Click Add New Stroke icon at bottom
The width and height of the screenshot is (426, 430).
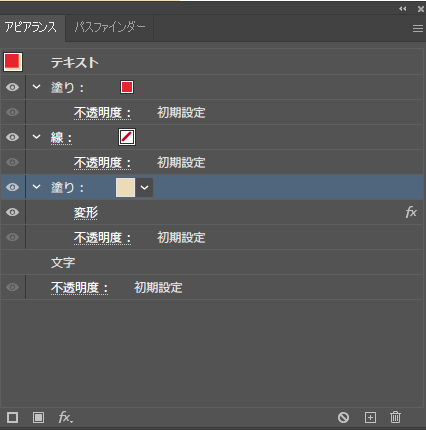tap(12, 417)
